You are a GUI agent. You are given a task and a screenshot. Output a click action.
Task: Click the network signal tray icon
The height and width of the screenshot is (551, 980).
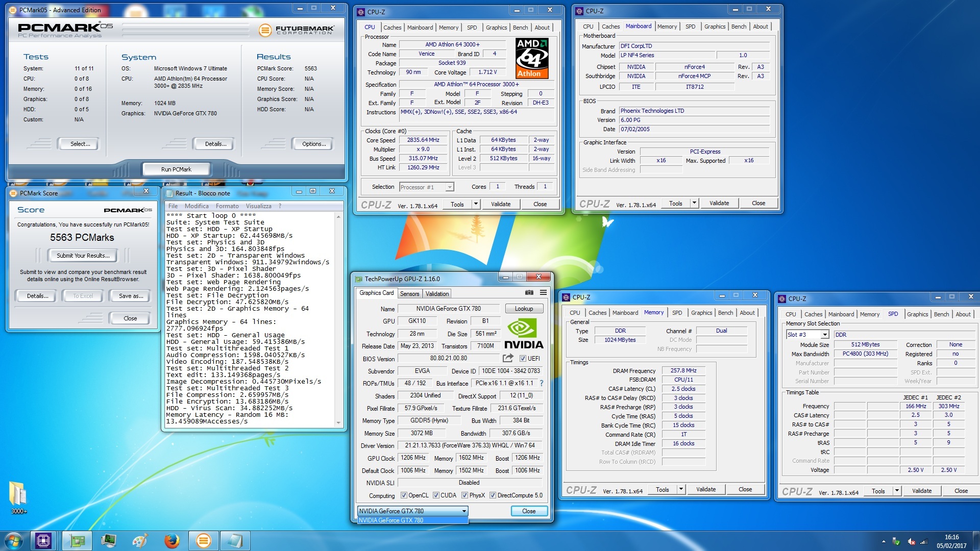click(x=924, y=542)
